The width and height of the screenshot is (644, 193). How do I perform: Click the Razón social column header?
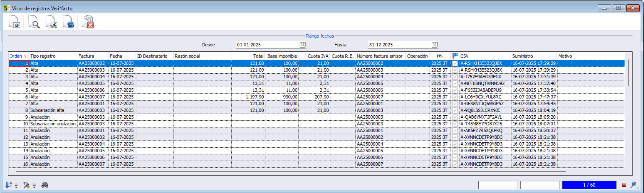pos(203,56)
